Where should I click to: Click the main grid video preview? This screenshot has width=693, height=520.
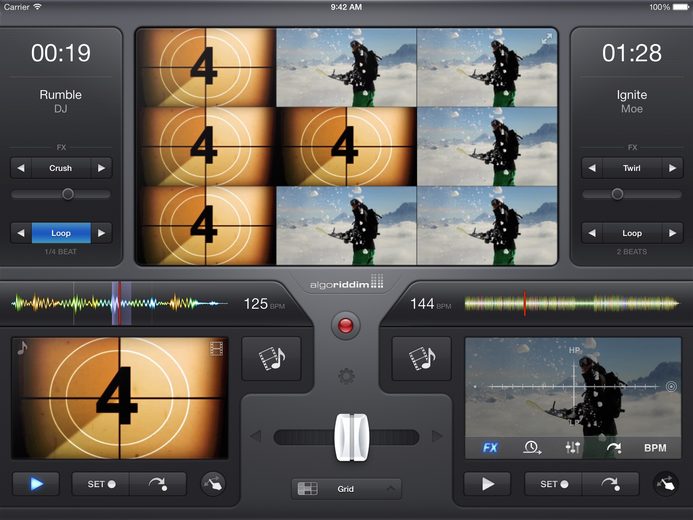[x=346, y=147]
